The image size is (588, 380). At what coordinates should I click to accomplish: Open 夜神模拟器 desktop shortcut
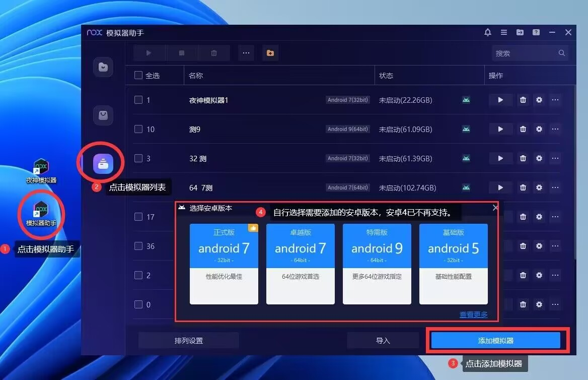tap(41, 171)
